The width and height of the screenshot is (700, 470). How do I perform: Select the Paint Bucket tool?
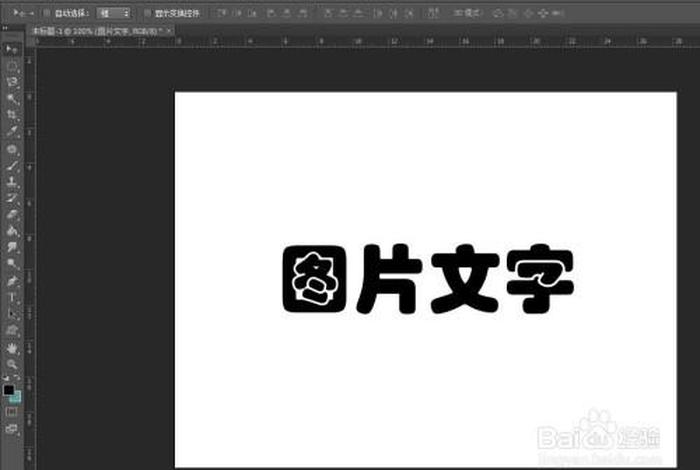pos(12,231)
